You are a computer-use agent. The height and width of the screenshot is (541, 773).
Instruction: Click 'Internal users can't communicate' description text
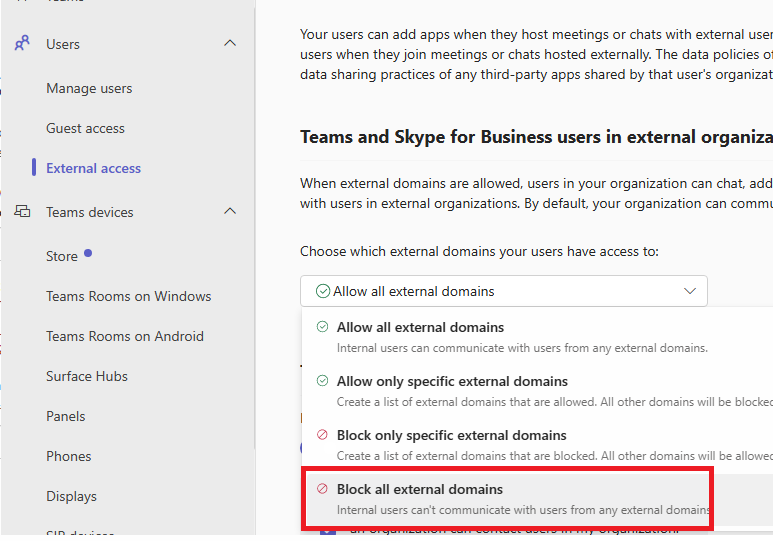523,509
